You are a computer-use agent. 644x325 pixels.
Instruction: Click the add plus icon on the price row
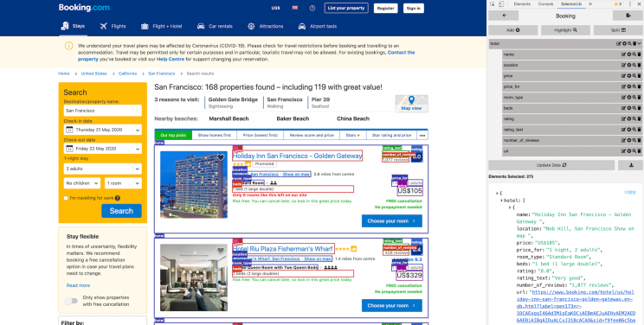coord(628,76)
